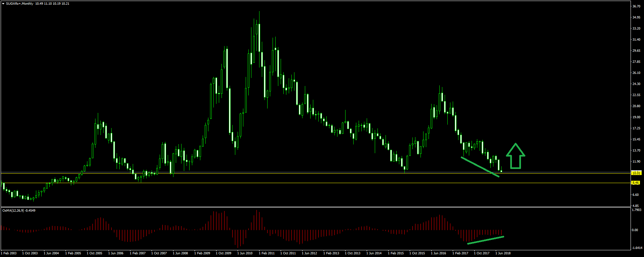Viewport: 644px width, 257px height.
Task: Click the yellow 8.46 price tag
Action: tap(636, 183)
